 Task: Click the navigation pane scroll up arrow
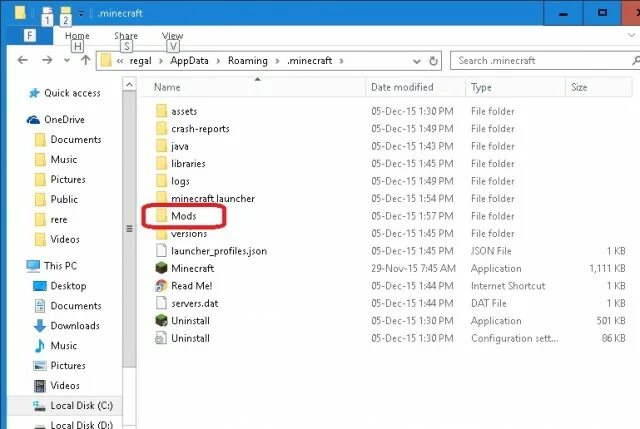tap(129, 84)
